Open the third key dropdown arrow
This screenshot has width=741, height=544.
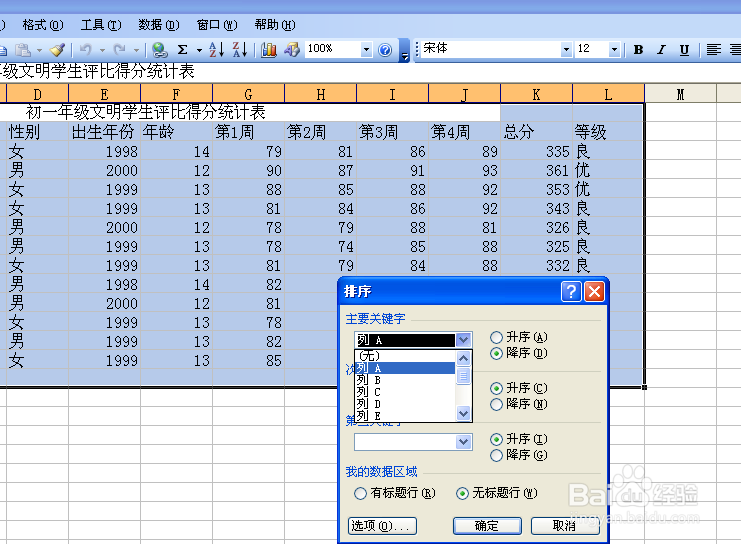(x=464, y=442)
